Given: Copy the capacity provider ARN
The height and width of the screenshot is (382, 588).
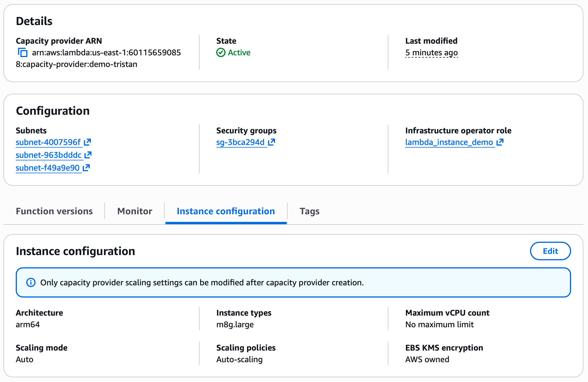Looking at the screenshot, I should click(x=23, y=53).
